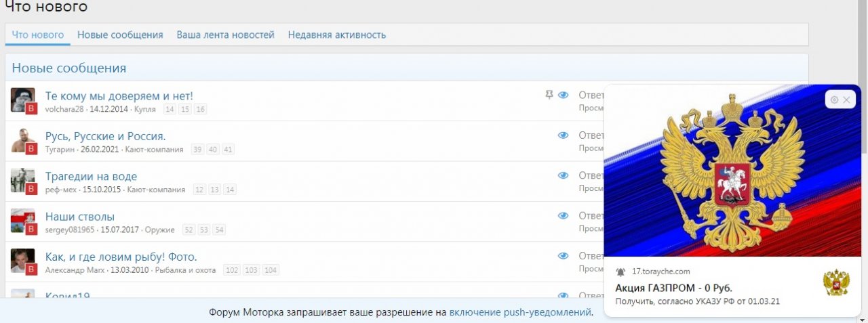Image resolution: width=868 pixels, height=323 pixels.
Task: Toggle watch eye for the 'Ковид19' thread
Action: (x=563, y=295)
